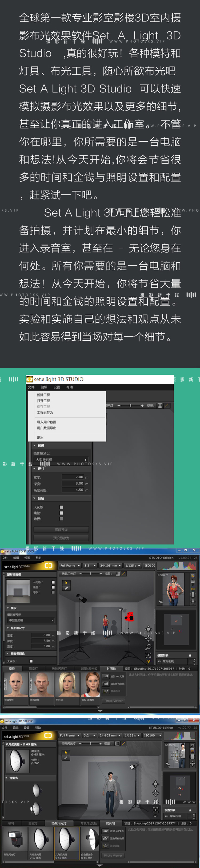Screen dimensions: 200x868
Task: Click the 深度 field showing 8.00
Action: [x=73, y=483]
